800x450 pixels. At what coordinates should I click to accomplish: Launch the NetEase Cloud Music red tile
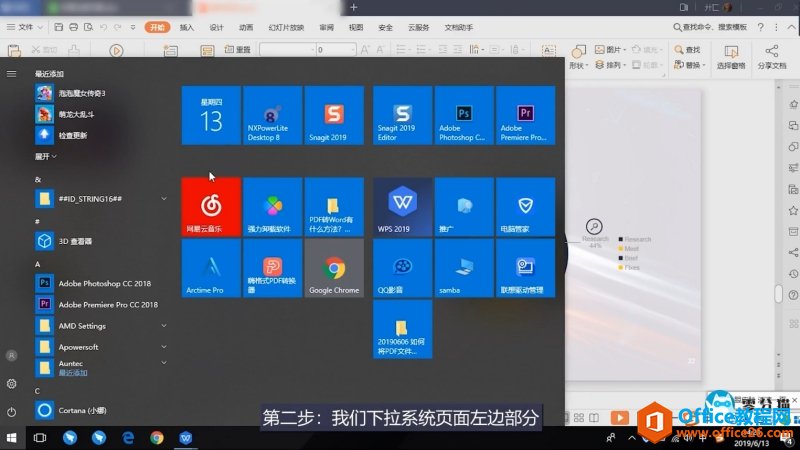(211, 208)
